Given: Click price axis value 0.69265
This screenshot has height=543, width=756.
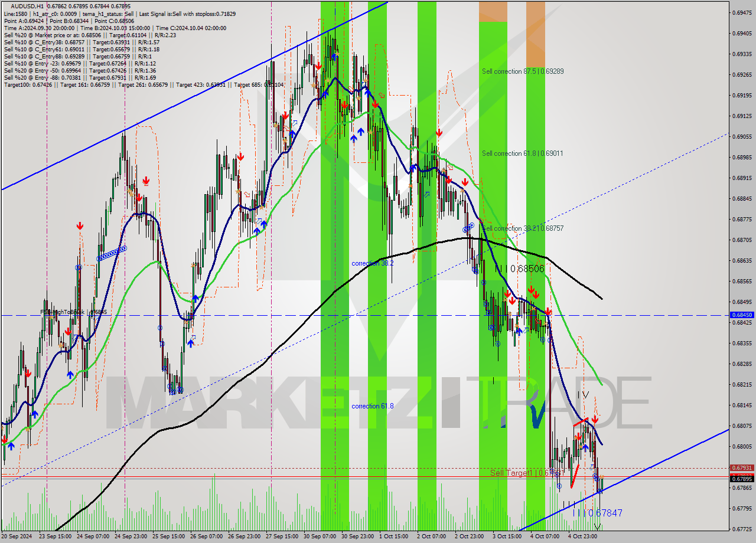Looking at the screenshot, I should [x=742, y=74].
